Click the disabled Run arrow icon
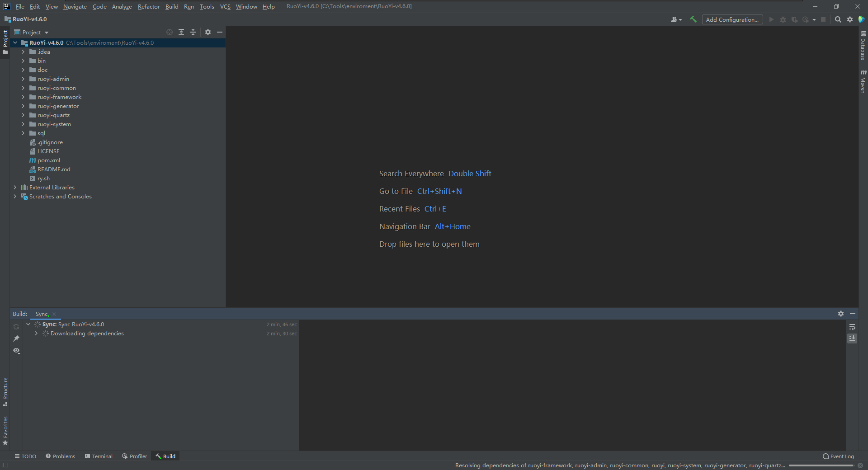The height and width of the screenshot is (470, 868). pos(771,19)
